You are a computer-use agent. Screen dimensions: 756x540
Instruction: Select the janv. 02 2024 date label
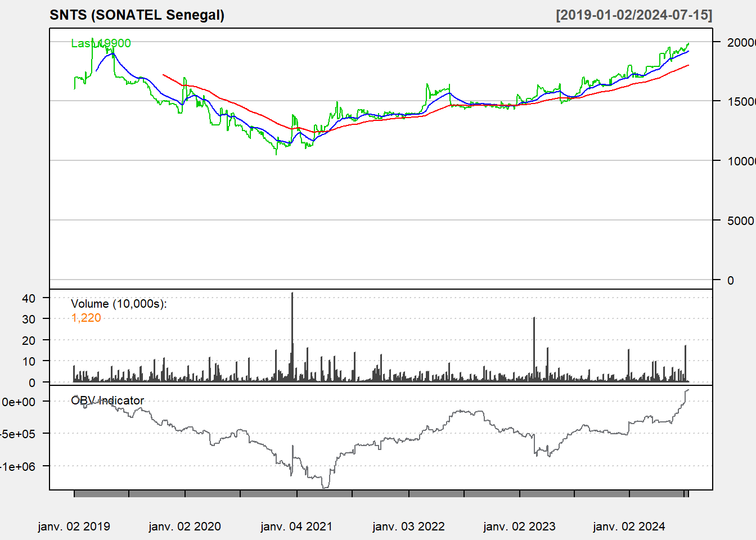[629, 526]
